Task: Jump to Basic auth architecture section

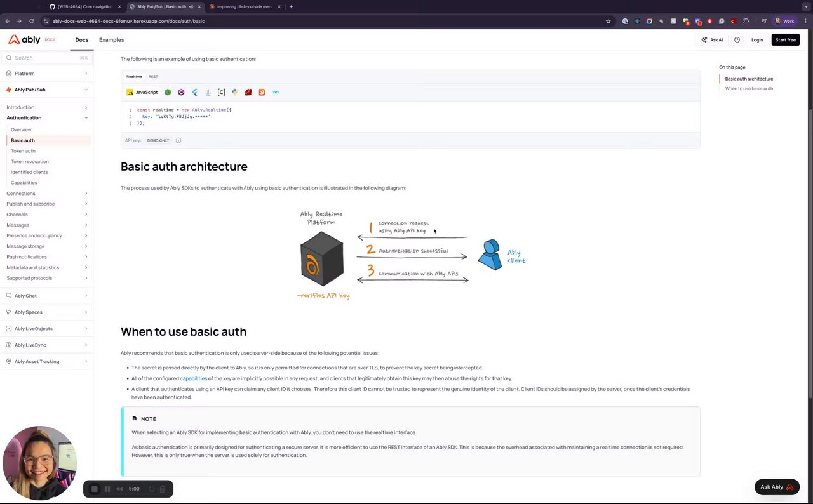Action: click(749, 79)
